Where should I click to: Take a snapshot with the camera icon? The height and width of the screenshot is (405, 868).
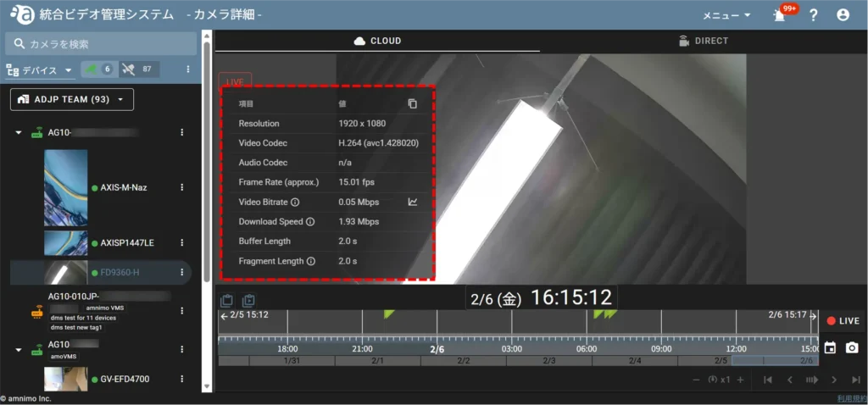click(x=852, y=348)
